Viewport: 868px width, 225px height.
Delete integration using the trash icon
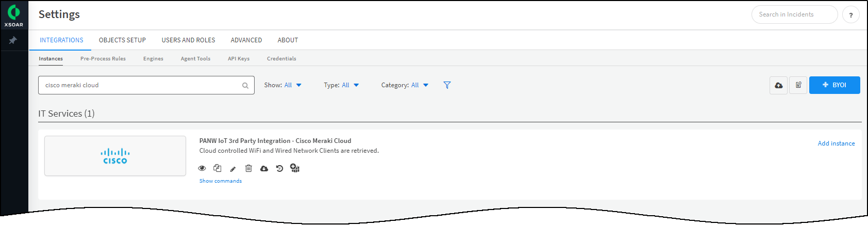click(248, 168)
